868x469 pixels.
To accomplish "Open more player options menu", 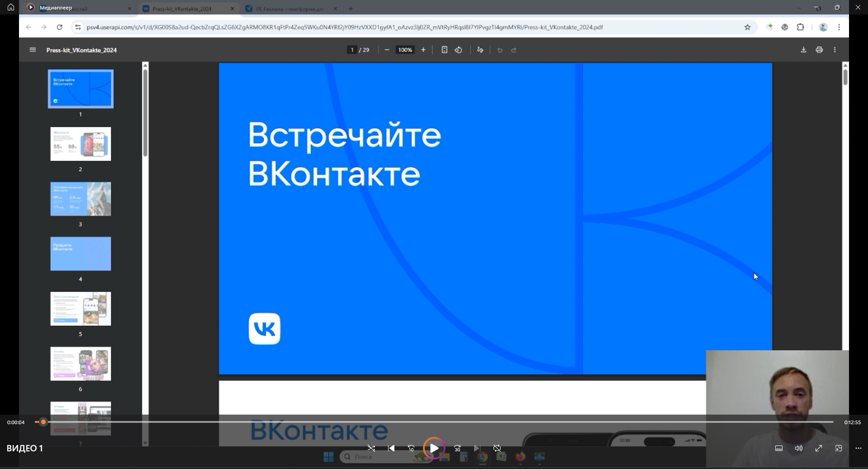I will coord(859,448).
